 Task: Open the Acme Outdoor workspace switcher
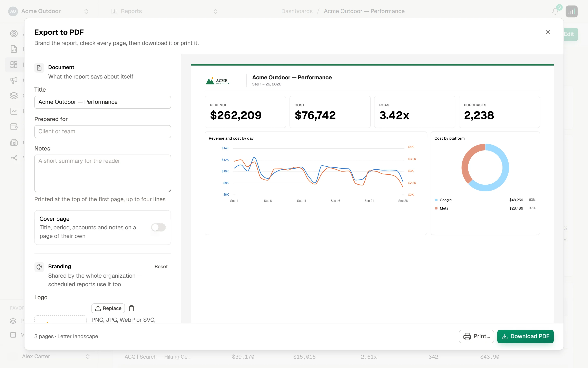(49, 11)
